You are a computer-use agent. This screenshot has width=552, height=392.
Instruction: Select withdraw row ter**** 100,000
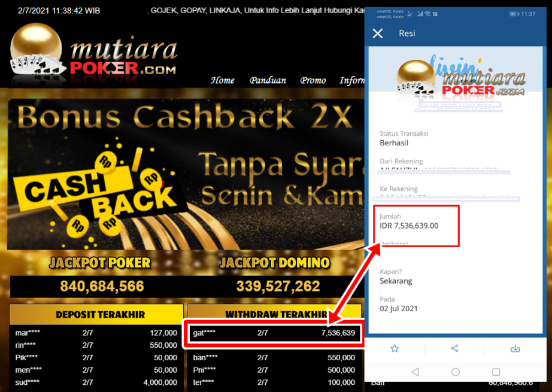[x=274, y=382]
